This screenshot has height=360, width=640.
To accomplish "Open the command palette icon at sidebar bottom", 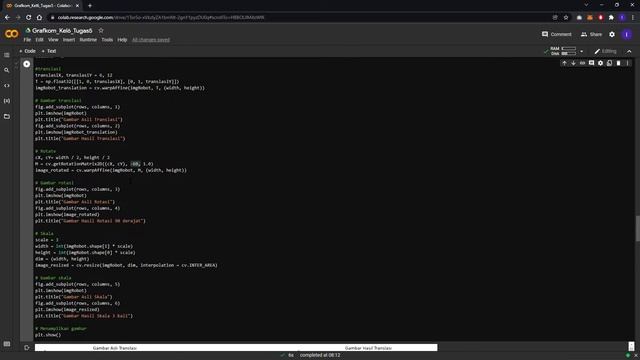I will pyautogui.click(x=7, y=344).
